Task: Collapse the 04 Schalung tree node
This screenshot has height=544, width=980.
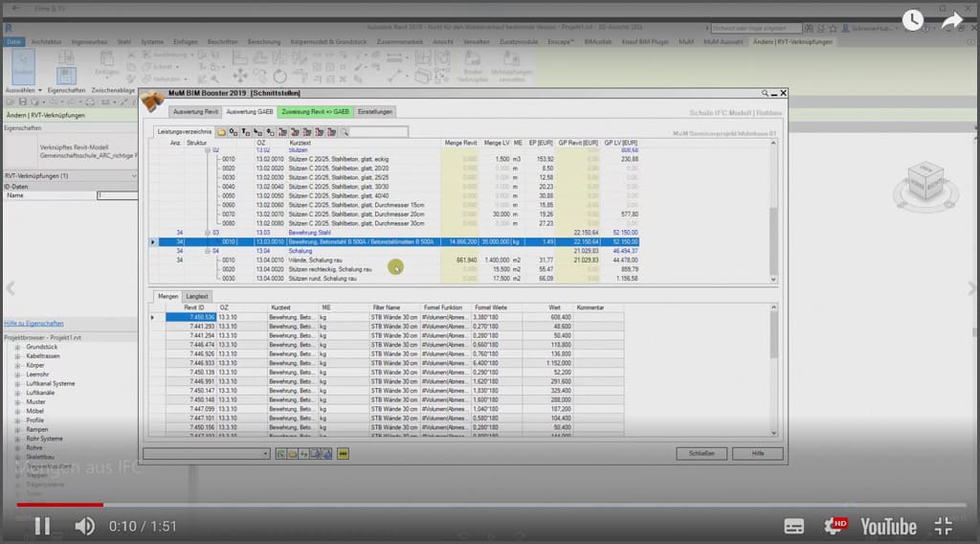Action: [207, 251]
